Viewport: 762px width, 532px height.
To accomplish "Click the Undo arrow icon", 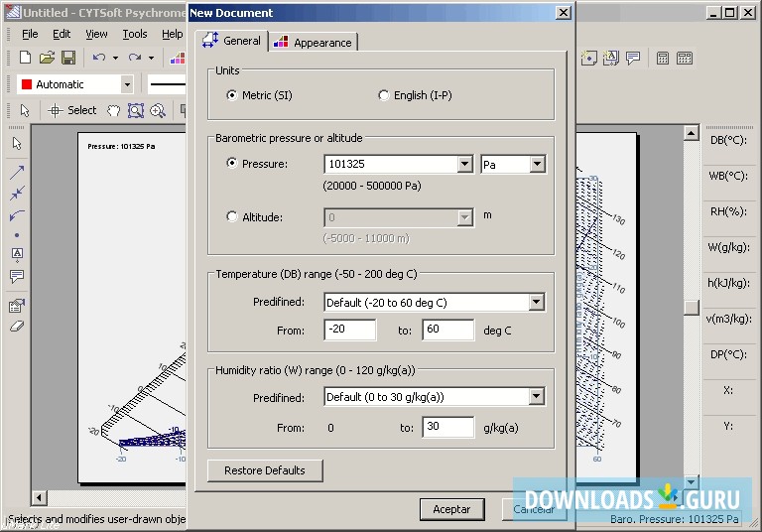I will tap(99, 58).
